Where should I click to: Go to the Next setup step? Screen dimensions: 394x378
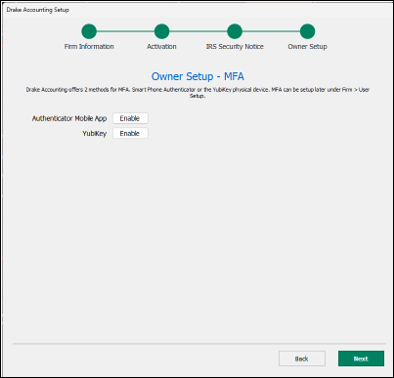361,359
